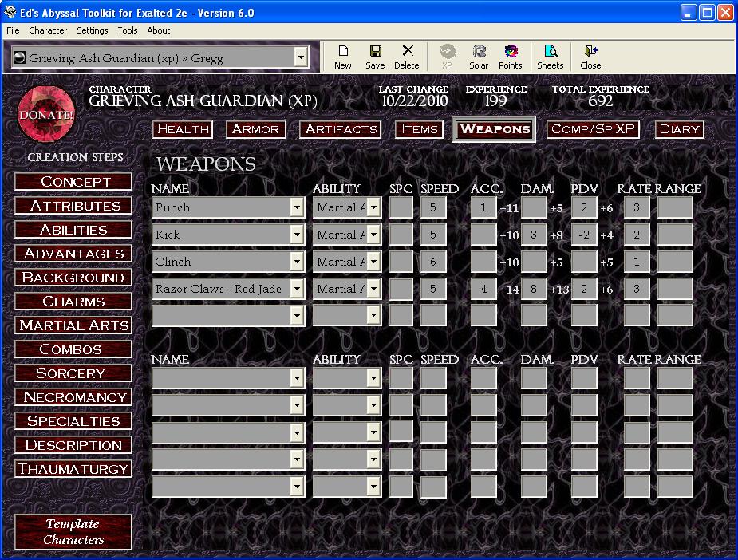
Task: Click the red Donate gem icon
Action: coord(45,114)
